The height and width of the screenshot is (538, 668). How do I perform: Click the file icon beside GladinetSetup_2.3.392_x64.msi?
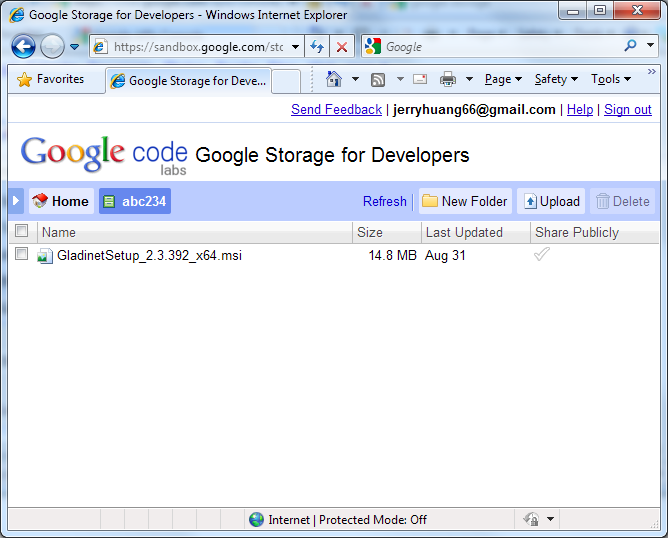(x=45, y=256)
